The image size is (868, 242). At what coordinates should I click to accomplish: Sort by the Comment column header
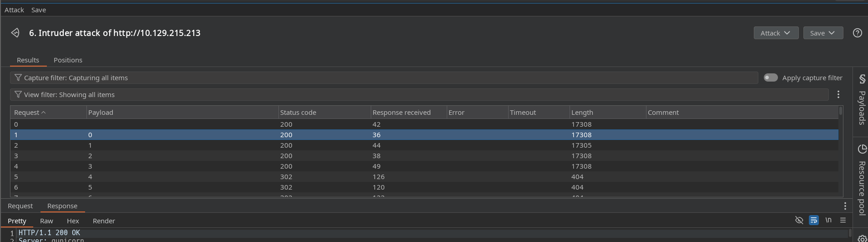(x=742, y=112)
